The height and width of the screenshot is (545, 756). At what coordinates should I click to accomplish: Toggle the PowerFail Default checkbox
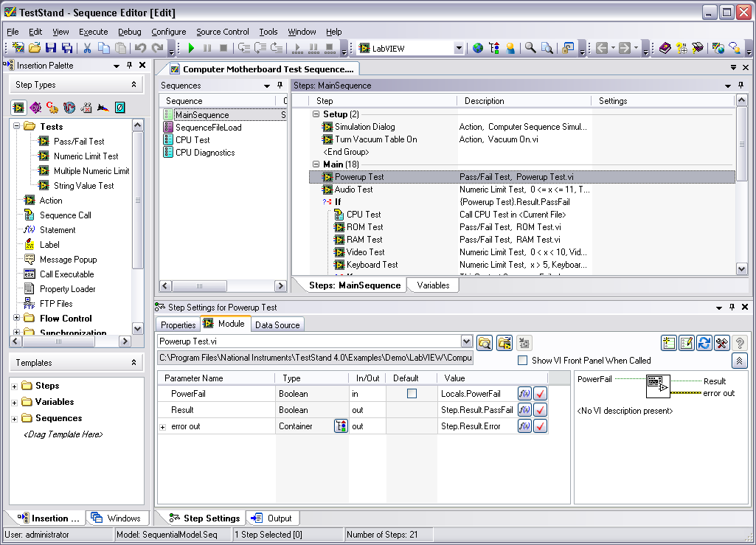click(x=412, y=394)
